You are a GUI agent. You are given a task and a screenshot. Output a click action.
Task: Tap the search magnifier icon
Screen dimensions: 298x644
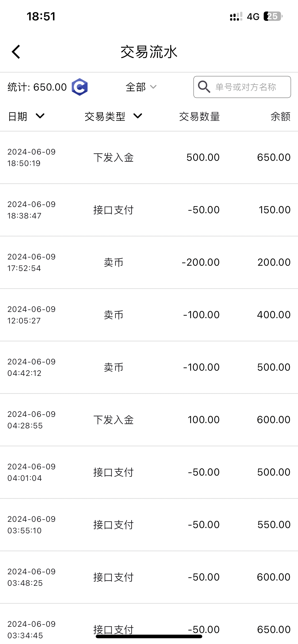[x=204, y=87]
